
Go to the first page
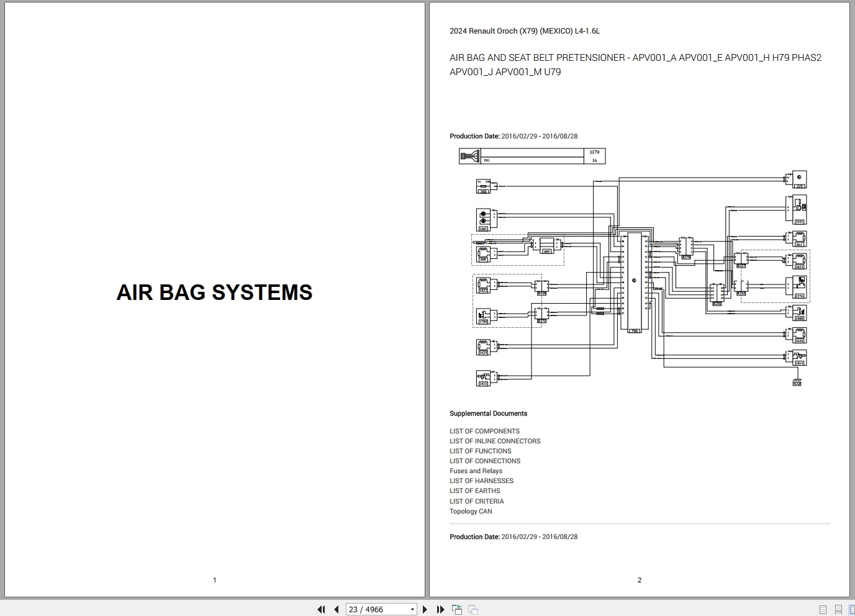pos(321,609)
